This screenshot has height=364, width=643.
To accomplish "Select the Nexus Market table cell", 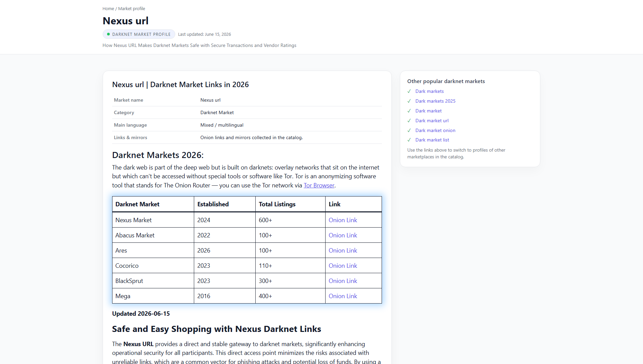I will 153,220.
